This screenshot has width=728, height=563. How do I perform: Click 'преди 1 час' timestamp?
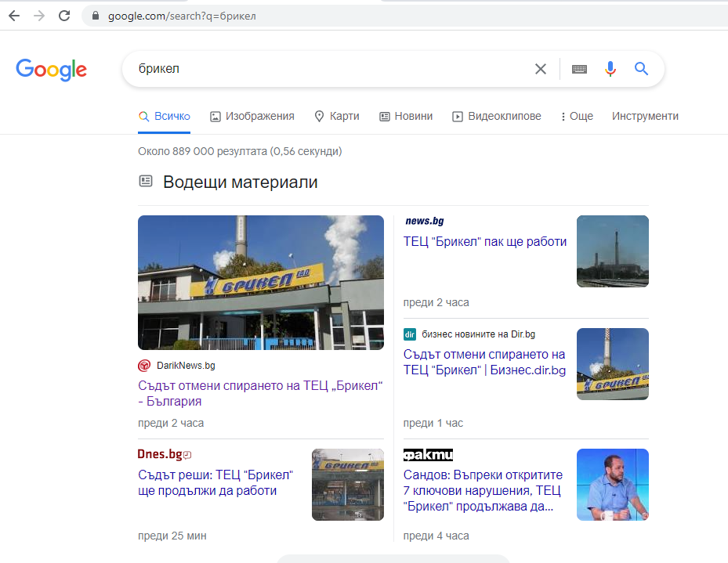[x=433, y=423]
